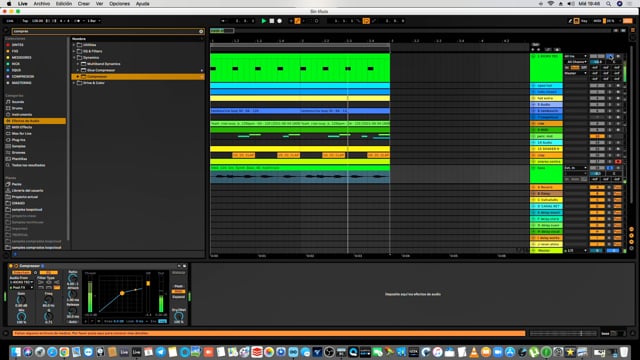Click the Compressor threshold handle
The width and height of the screenshot is (640, 360).
pyautogui.click(x=122, y=293)
